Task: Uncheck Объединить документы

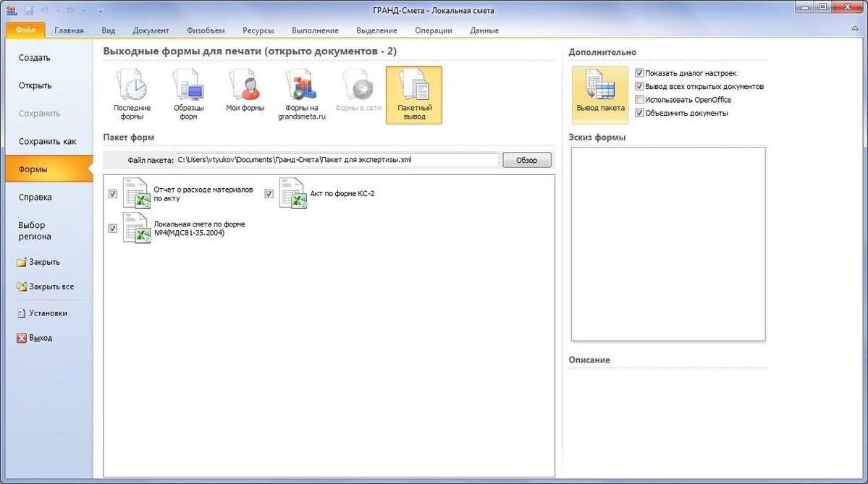Action: [x=639, y=113]
